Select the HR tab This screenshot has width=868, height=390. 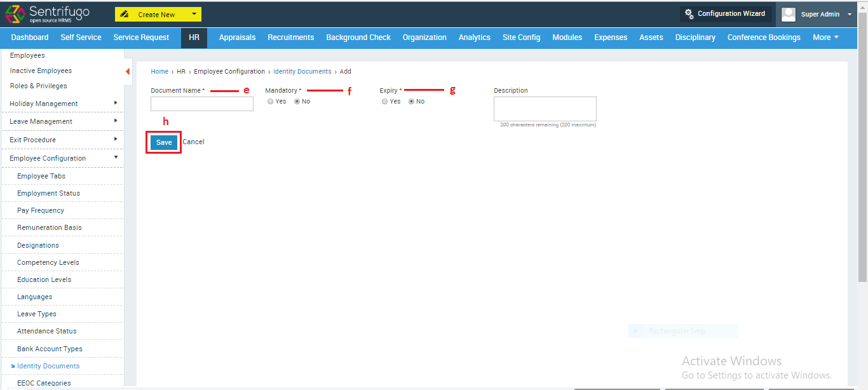click(194, 37)
